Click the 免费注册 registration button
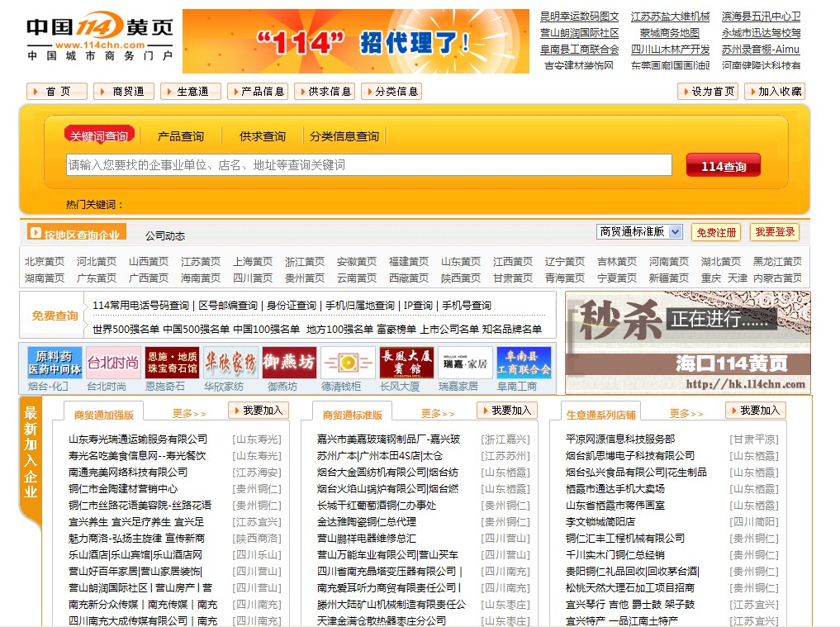 [x=717, y=232]
